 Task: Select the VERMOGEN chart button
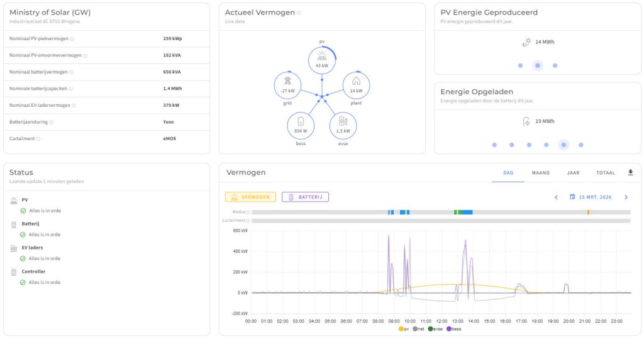(250, 197)
